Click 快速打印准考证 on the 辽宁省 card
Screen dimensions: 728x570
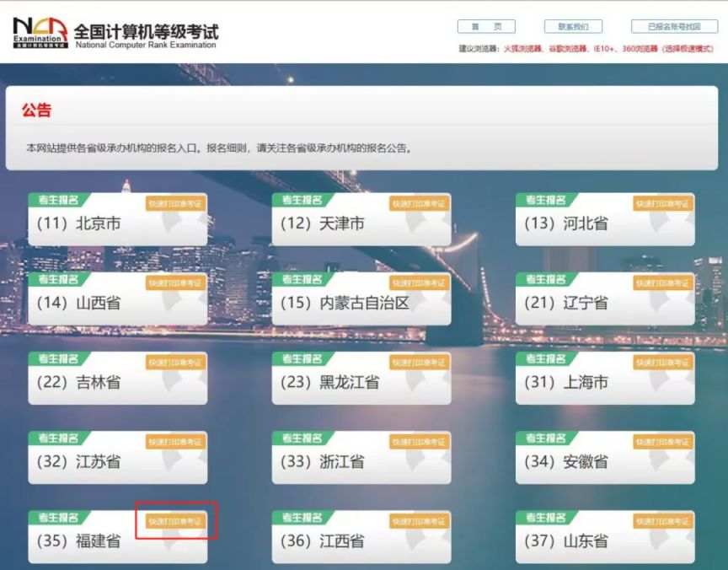(x=663, y=283)
